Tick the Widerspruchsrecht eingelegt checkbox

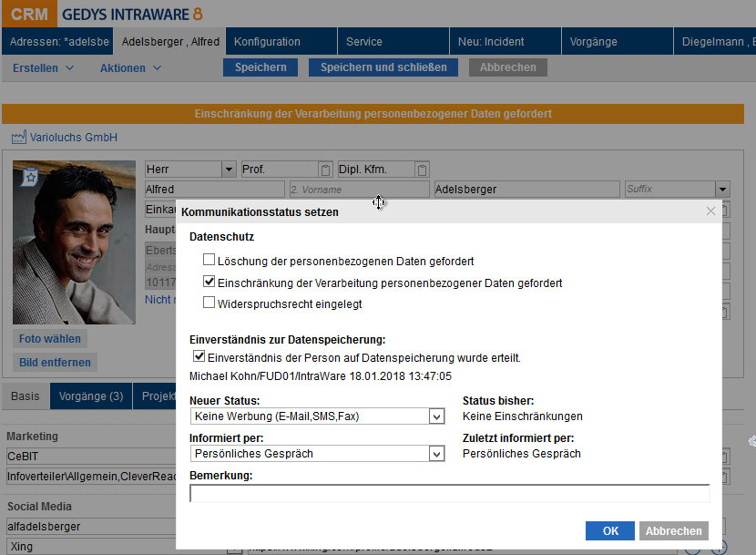click(x=209, y=303)
